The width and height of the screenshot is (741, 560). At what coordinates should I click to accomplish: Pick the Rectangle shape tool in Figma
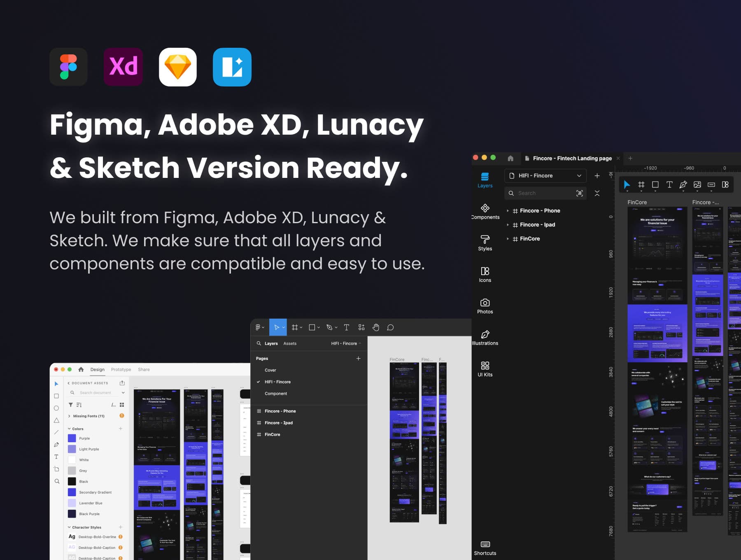pos(314,327)
